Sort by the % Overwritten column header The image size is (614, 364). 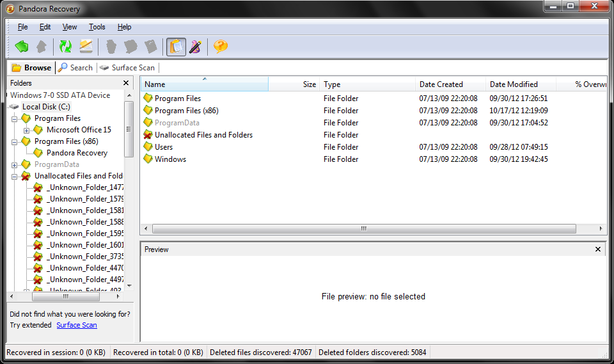pos(581,84)
